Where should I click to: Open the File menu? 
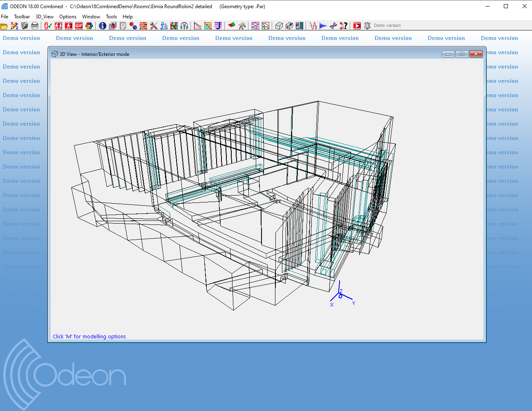(4, 16)
